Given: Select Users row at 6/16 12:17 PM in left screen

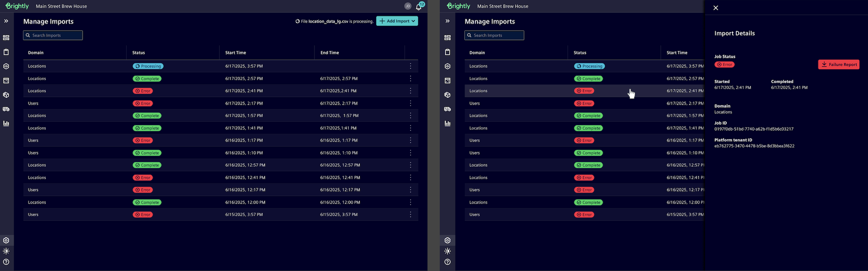Looking at the screenshot, I should pos(221,190).
